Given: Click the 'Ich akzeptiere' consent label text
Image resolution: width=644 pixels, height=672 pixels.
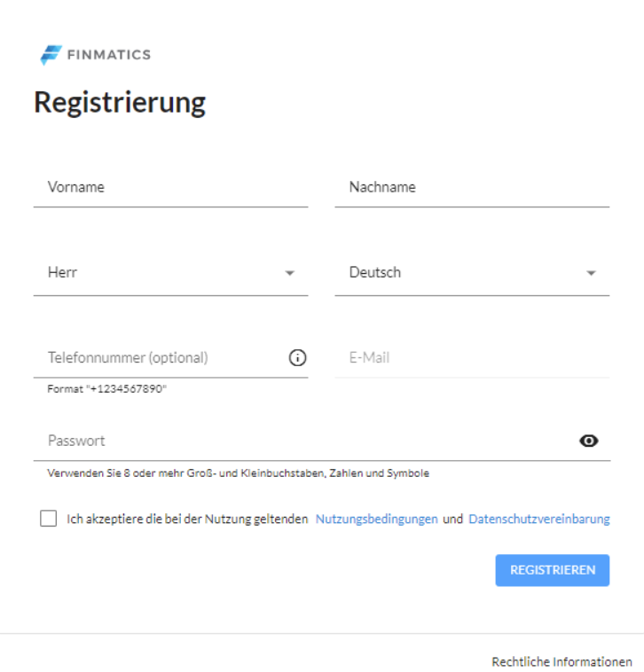Looking at the screenshot, I should click(187, 519).
